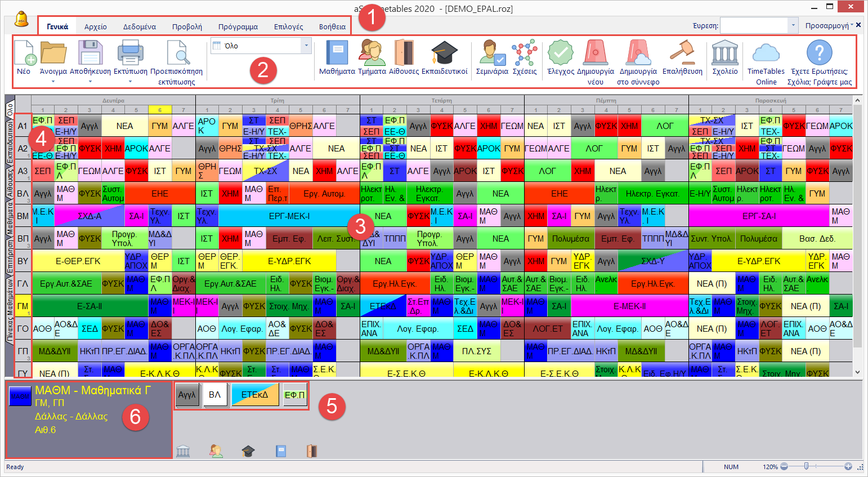Click the Προσαρμογή customize button
This screenshot has height=477, width=868.
[x=829, y=25]
